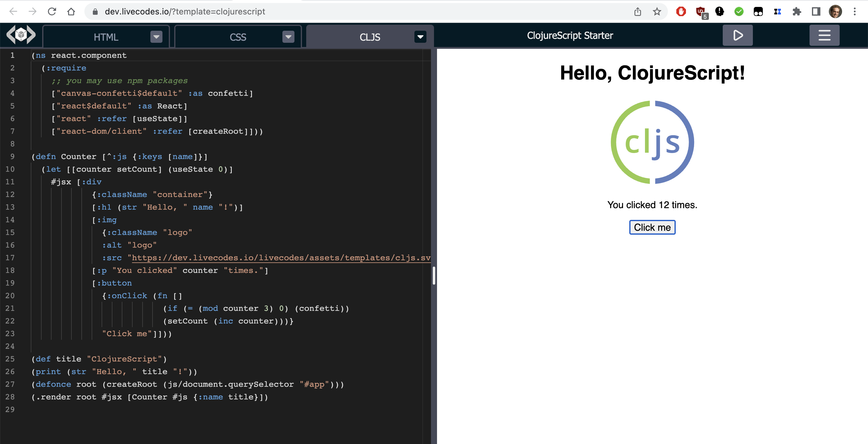Click the ClojureScript Starter project title
868x444 pixels.
pos(570,35)
